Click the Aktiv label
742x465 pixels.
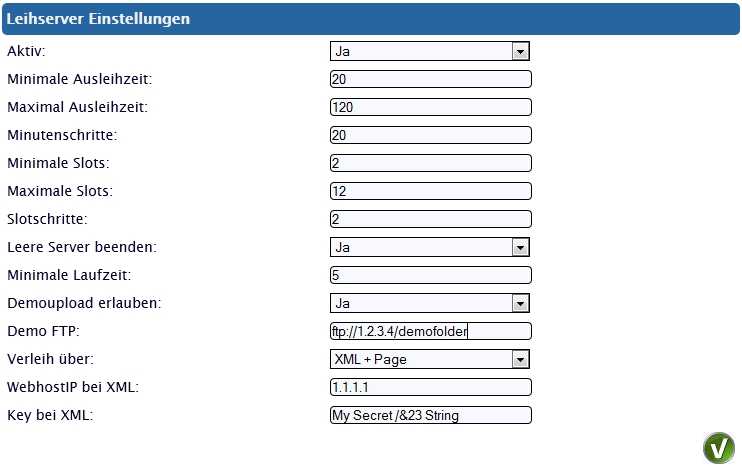click(x=26, y=51)
